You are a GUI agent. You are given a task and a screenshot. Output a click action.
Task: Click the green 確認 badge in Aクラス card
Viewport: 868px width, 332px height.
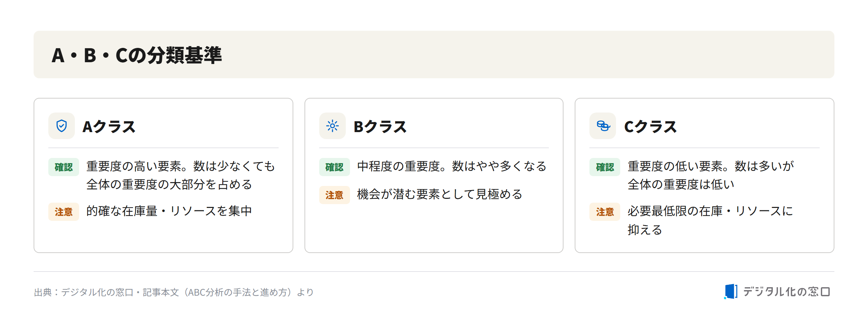point(64,167)
